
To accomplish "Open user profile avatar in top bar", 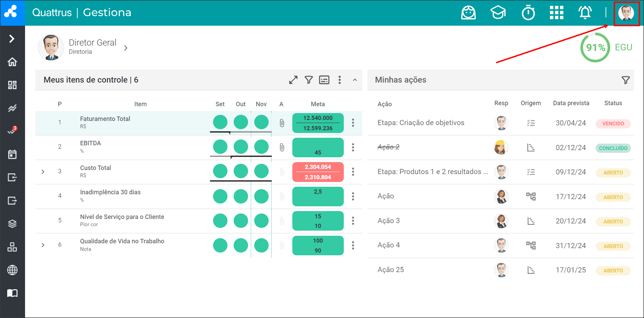I will (x=626, y=13).
